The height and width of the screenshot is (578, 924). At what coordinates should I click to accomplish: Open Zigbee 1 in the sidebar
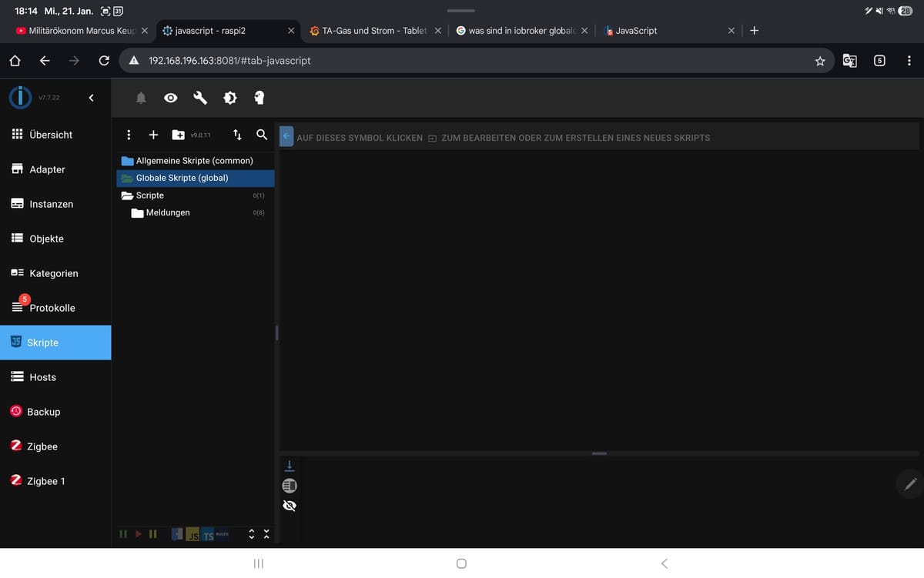click(55, 481)
